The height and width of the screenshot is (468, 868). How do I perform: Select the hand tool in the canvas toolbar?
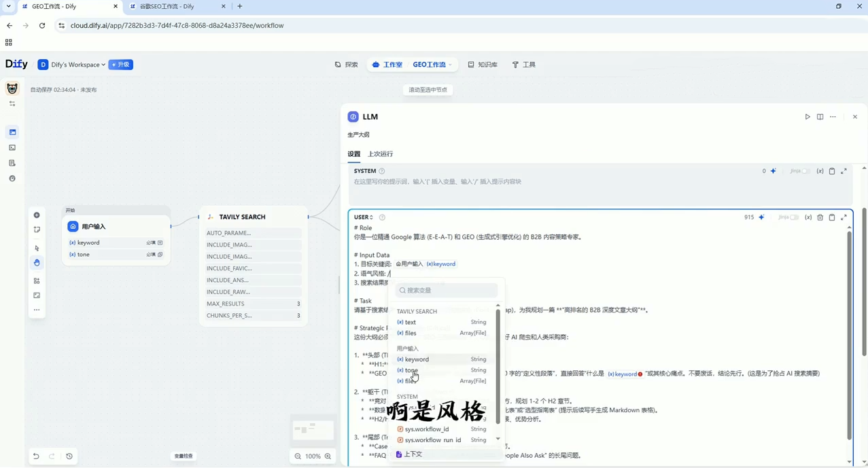coord(37,262)
